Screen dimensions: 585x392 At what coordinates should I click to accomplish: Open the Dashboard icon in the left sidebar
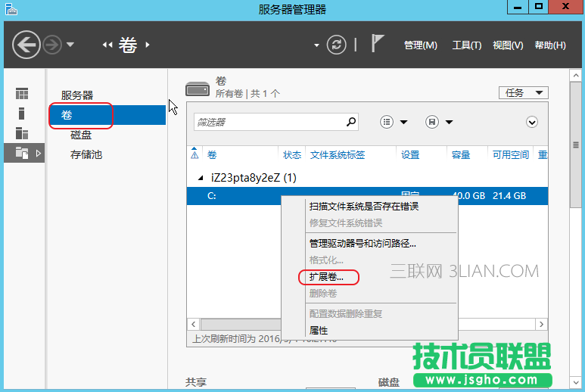click(x=22, y=94)
